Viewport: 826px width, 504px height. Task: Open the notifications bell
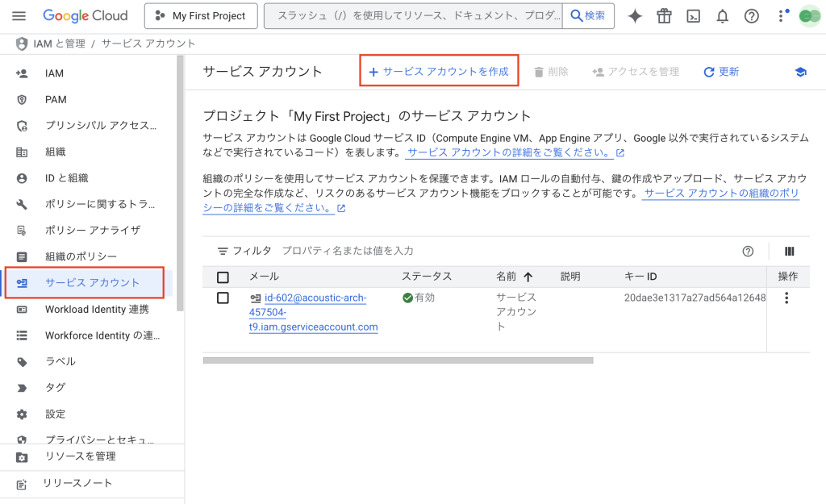[722, 16]
